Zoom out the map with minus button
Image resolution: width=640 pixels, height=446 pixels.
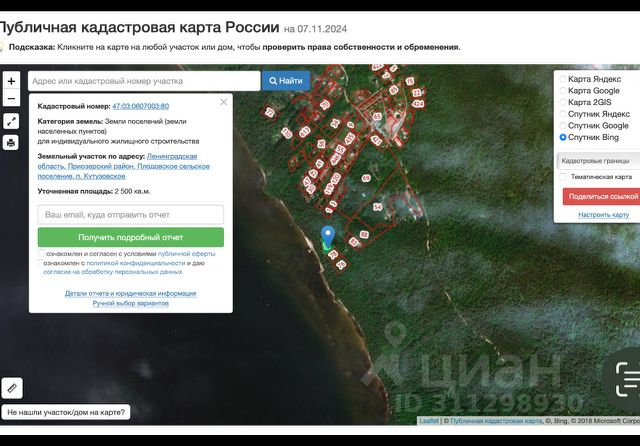pos(11,98)
